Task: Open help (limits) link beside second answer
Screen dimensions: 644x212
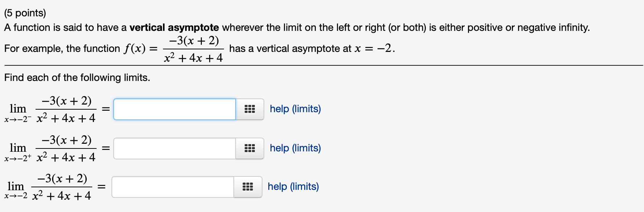Action: pos(295,148)
